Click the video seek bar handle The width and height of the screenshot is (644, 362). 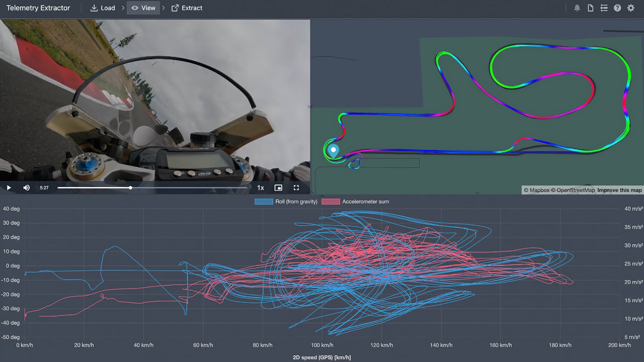coord(131,188)
